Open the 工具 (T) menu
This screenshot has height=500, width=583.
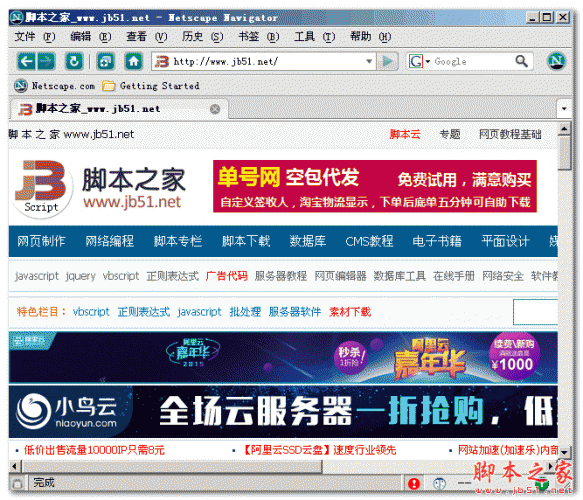click(x=315, y=37)
